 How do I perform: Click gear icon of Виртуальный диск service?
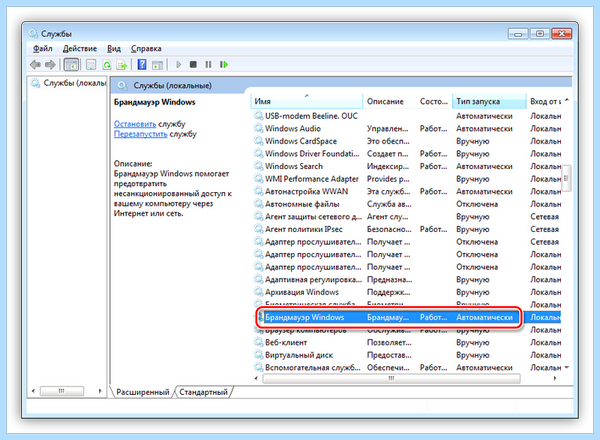pos(259,355)
